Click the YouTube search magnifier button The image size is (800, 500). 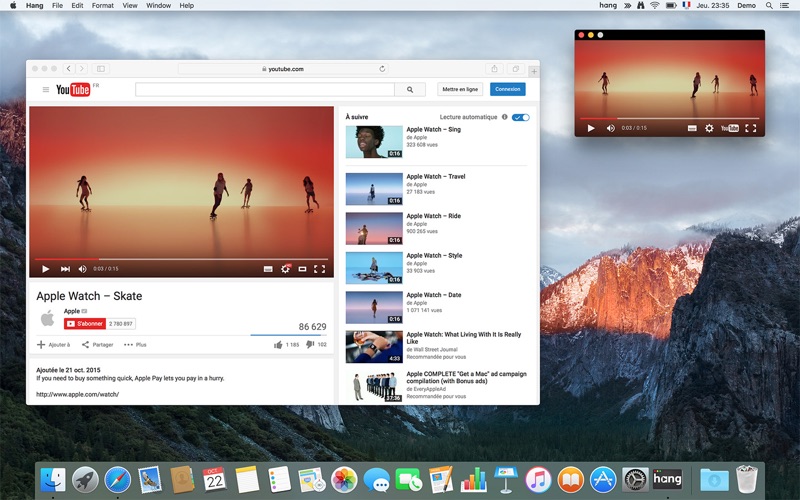pyautogui.click(x=410, y=89)
